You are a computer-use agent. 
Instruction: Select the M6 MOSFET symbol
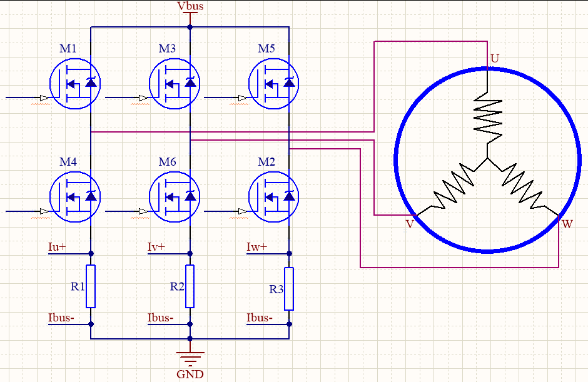[x=175, y=197]
